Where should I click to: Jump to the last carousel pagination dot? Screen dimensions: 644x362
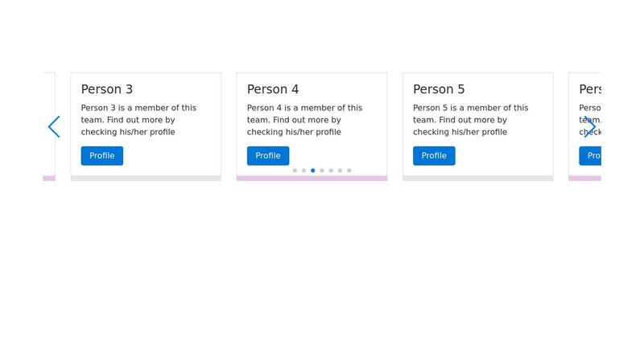click(x=349, y=171)
